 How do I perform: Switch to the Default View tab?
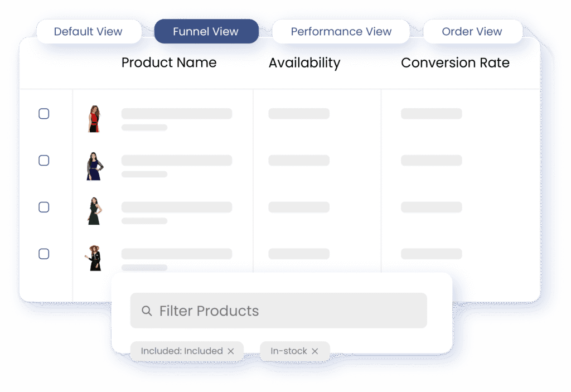88,32
